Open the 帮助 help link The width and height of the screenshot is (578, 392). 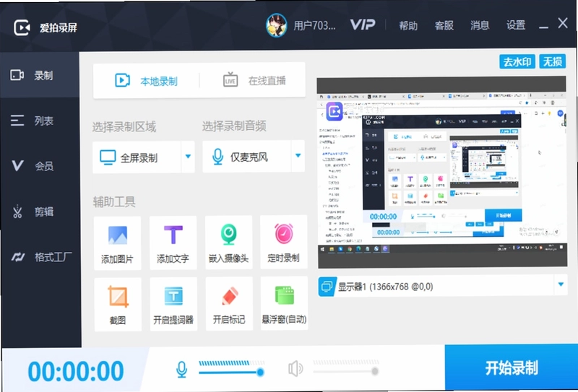coord(408,25)
